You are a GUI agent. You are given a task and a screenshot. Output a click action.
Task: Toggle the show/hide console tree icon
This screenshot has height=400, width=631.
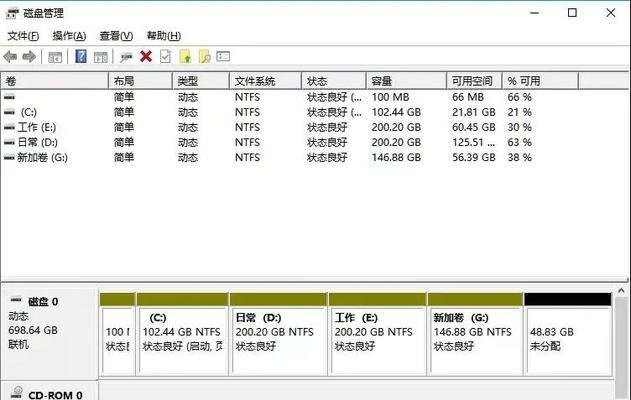(x=55, y=57)
